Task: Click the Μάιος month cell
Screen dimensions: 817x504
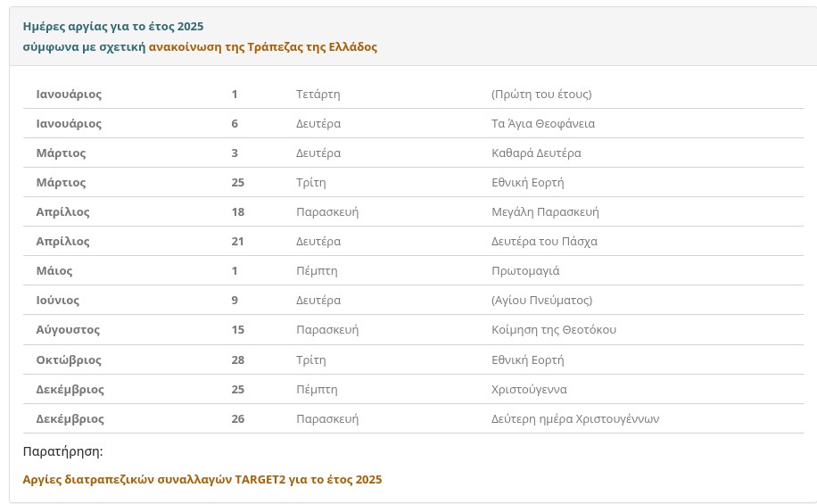Action: click(x=54, y=271)
